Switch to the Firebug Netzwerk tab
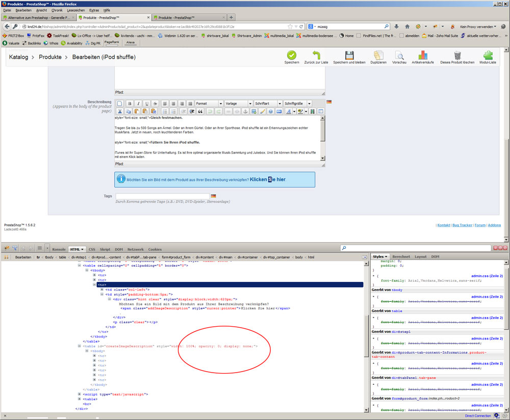This screenshot has width=510, height=420. pyautogui.click(x=135, y=249)
